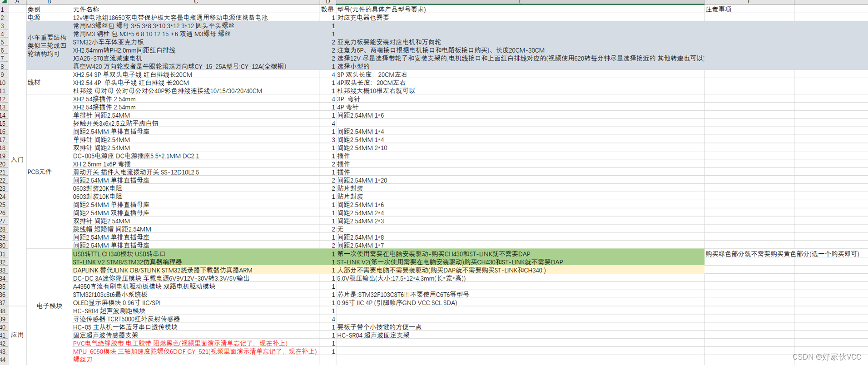The image size is (868, 365).
Task: Click the 间距2.54MM 2*3 cell
Action: 520,221
